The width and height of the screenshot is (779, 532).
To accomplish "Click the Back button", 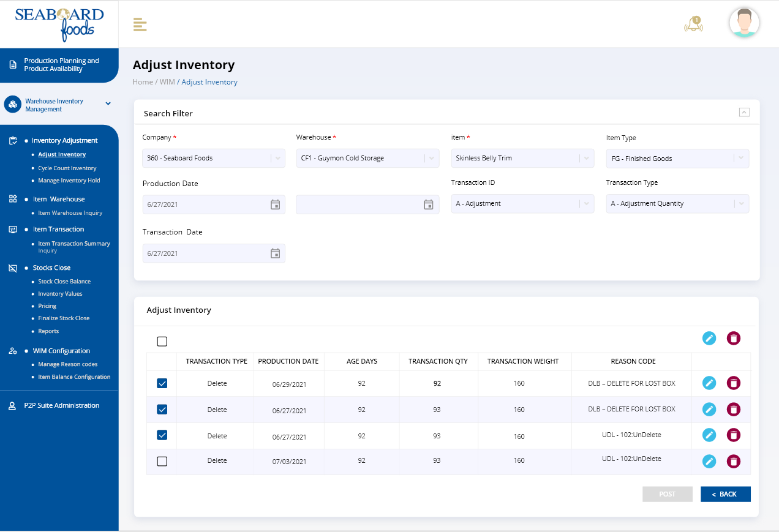I will point(725,494).
